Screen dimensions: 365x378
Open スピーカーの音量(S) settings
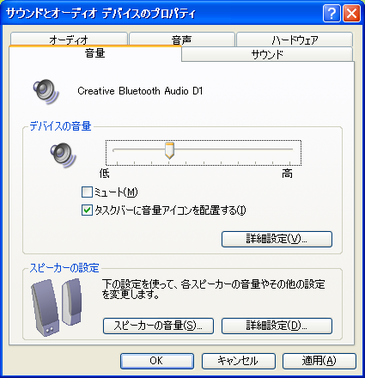click(158, 326)
